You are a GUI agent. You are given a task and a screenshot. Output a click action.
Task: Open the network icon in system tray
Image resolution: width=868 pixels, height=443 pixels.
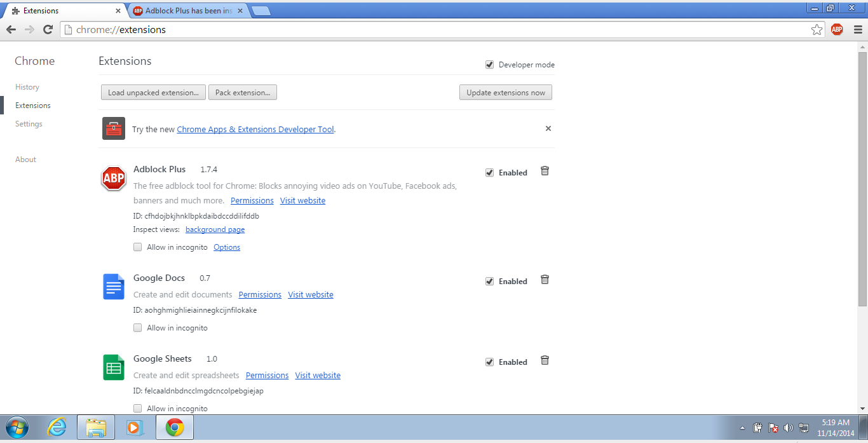pyautogui.click(x=804, y=428)
